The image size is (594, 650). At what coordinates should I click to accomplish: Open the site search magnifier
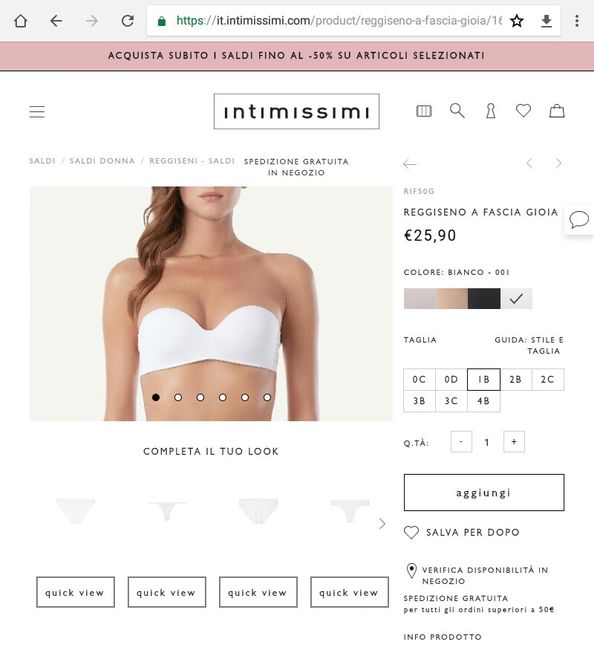coord(457,111)
